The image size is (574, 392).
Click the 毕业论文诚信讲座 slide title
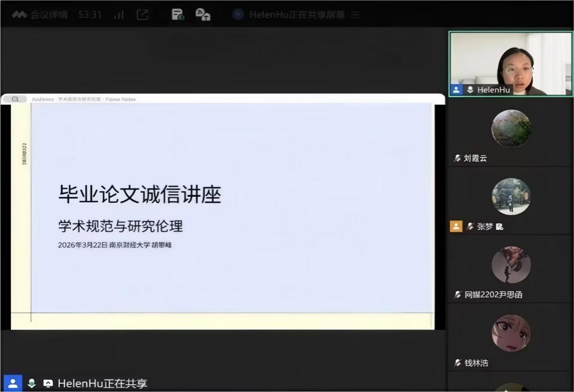tap(140, 195)
